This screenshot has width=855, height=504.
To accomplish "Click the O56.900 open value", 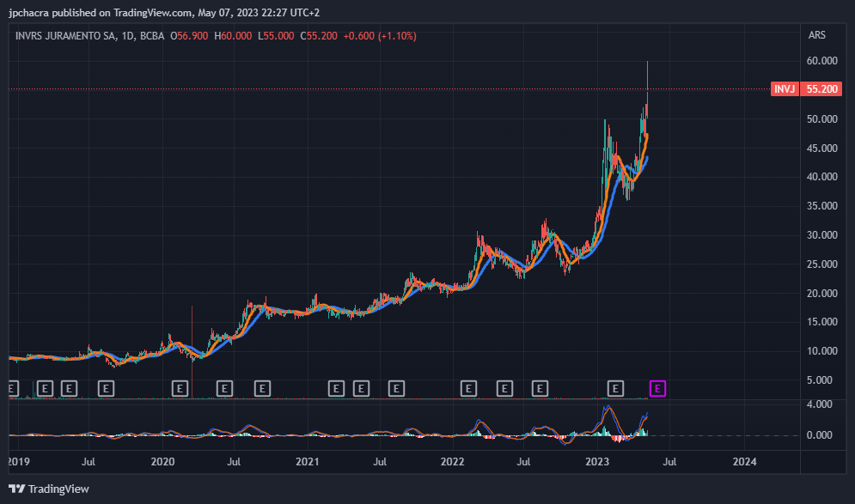I will tap(189, 36).
